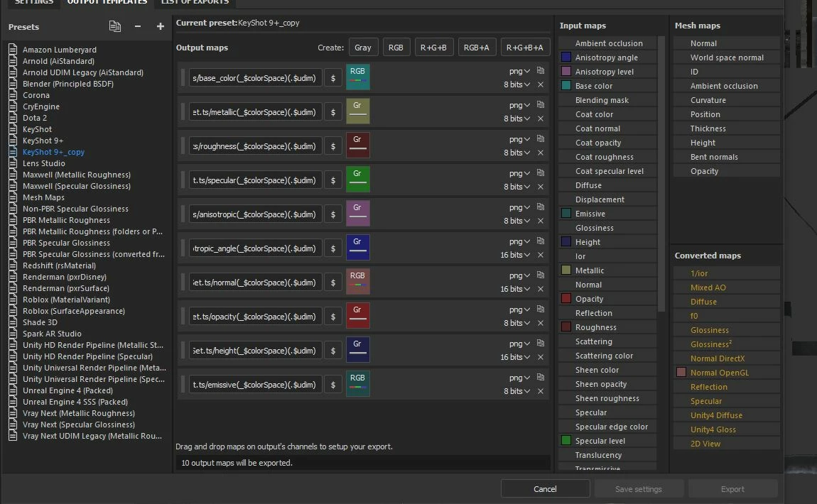Click the KeyShot 9+_copy preset icon
Image resolution: width=817 pixels, height=504 pixels.
pos(13,152)
